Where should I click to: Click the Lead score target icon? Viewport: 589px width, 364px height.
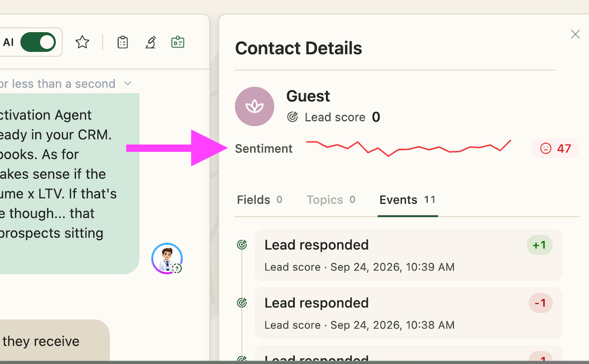point(293,117)
